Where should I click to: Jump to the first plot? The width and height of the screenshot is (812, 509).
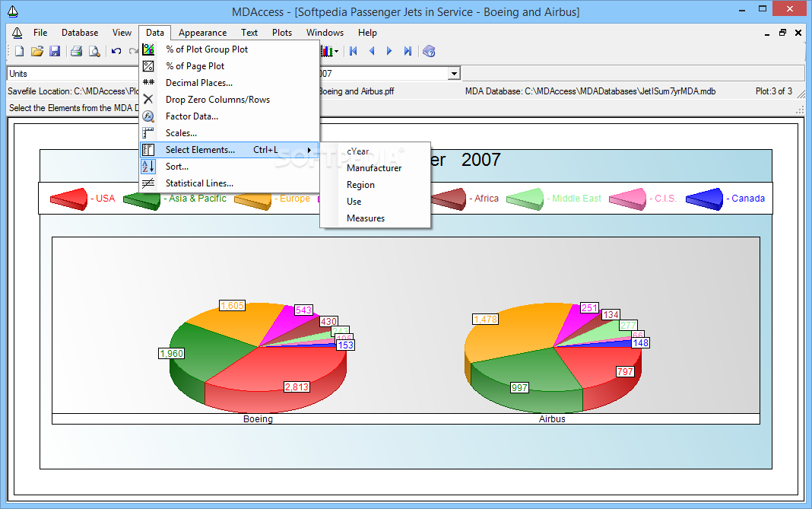pyautogui.click(x=354, y=51)
